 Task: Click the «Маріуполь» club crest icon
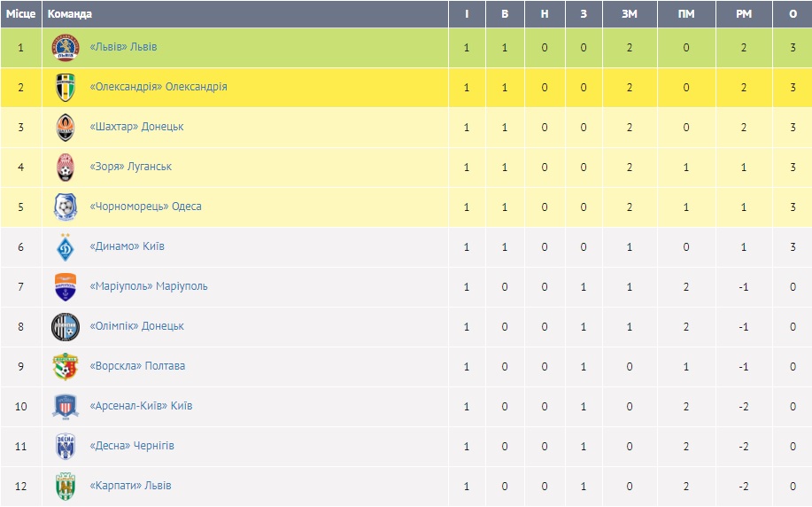click(x=66, y=286)
